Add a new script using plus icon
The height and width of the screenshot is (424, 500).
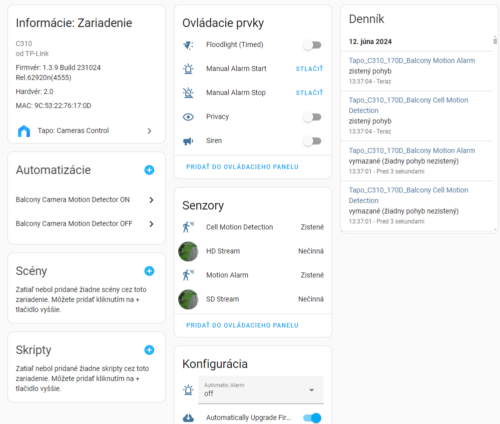pyautogui.click(x=149, y=350)
